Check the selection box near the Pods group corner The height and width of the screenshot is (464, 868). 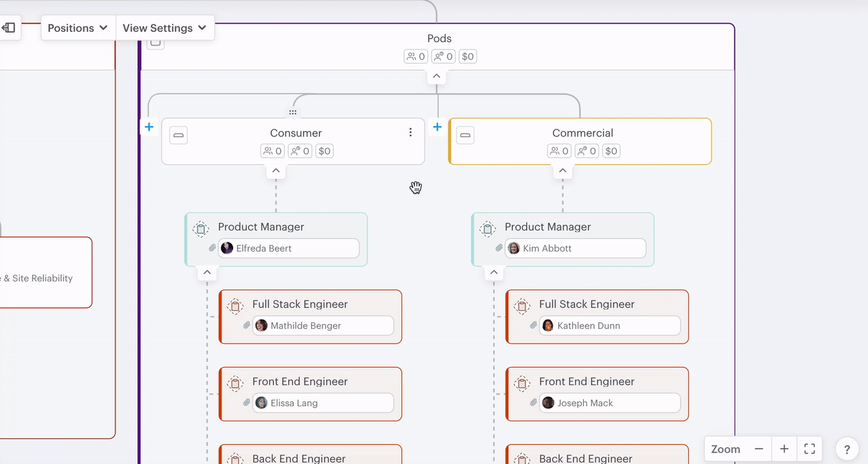[155, 42]
